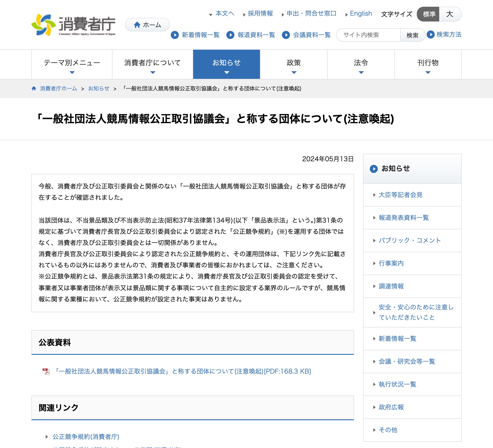This screenshot has width=493, height=448.
Task: Go to 消費者庁ホーム breadcrumb link
Action: pyautogui.click(x=58, y=88)
